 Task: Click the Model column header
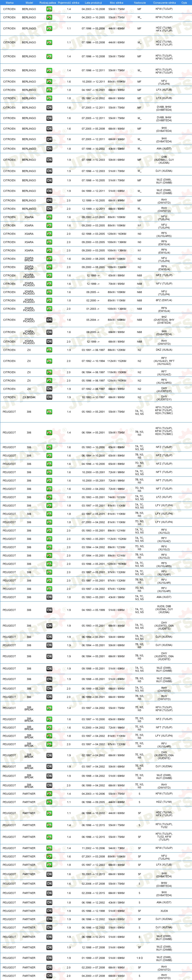point(29,3)
